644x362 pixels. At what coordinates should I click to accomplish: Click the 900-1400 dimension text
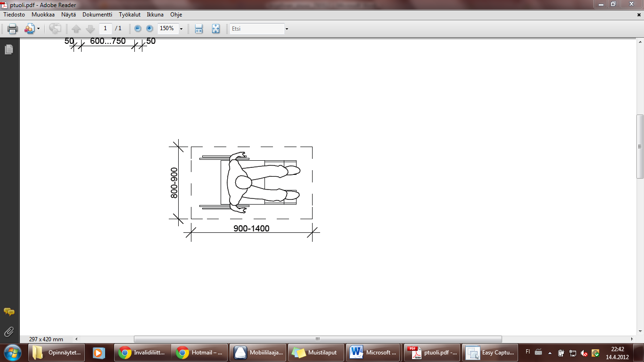point(252,229)
